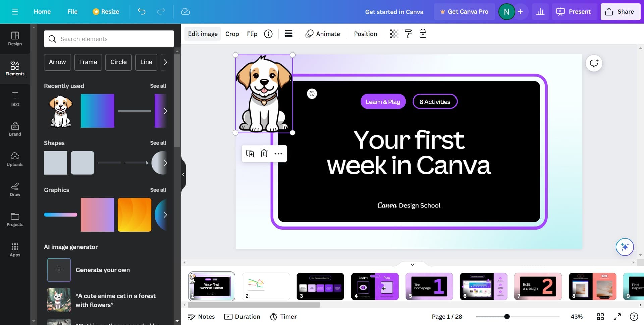This screenshot has height=325, width=644.
Task: Collapse the page thumbnails strip
Action: [412, 265]
